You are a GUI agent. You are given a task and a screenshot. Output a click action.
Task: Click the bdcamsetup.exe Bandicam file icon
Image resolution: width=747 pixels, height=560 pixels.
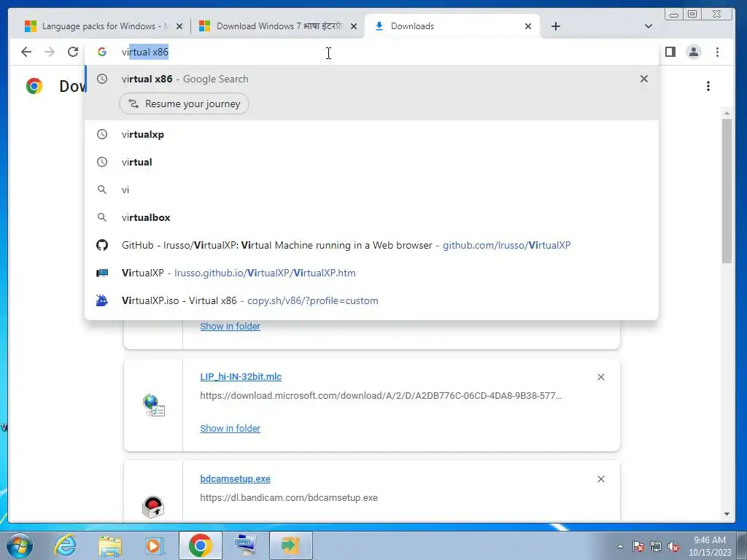[153, 507]
